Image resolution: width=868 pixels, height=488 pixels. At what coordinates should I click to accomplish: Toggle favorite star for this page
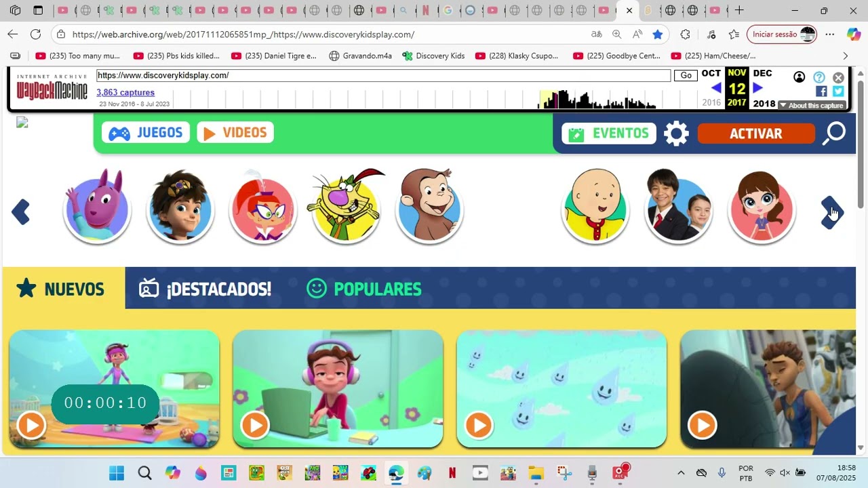pos(657,34)
